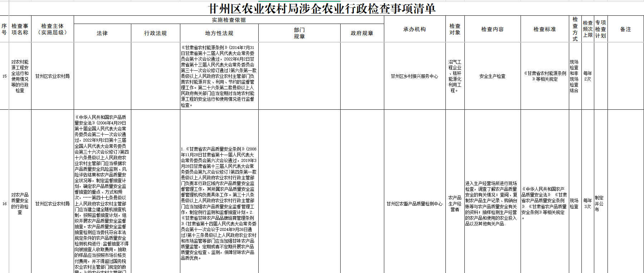The width and height of the screenshot is (644, 273).
Task: Click the 每年3次 frequency cell
Action: [587, 204]
